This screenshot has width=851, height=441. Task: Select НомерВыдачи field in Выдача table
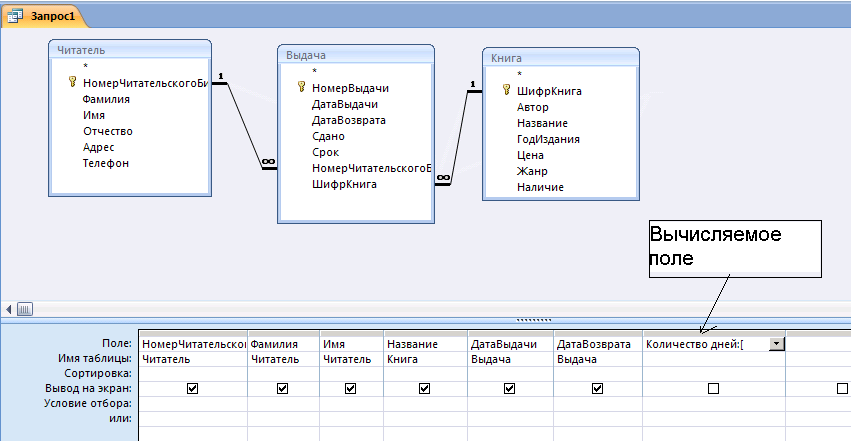(x=350, y=88)
